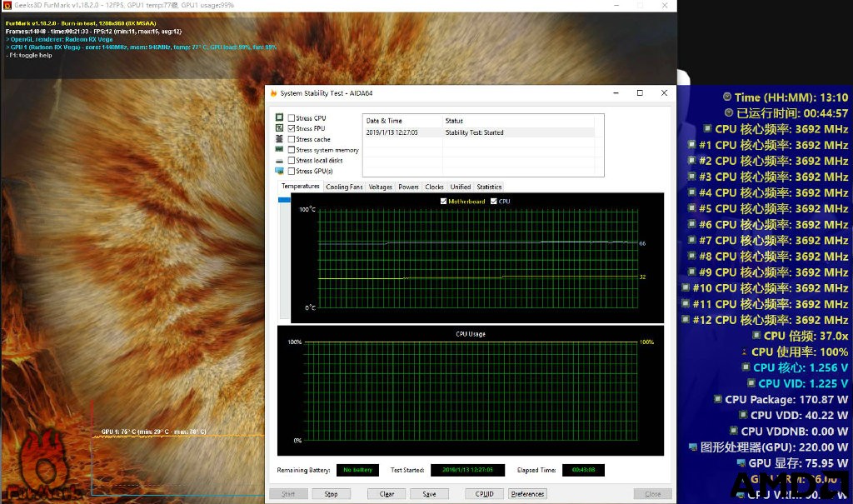Click the GPU icon beside 图形处理器(GPU)

click(692, 447)
